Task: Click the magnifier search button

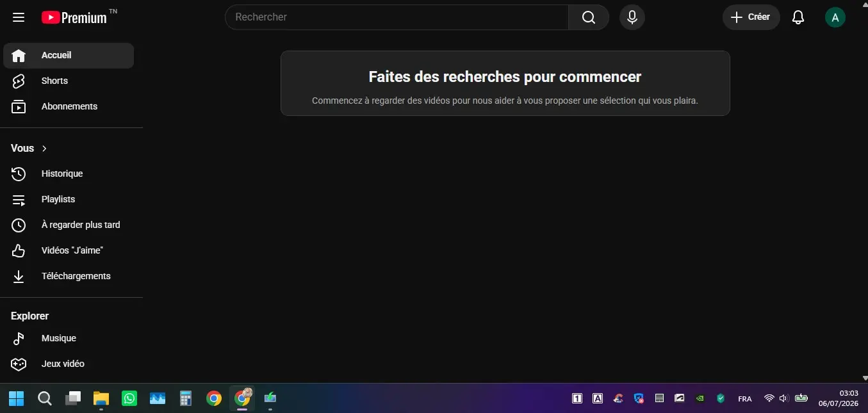Action: (589, 17)
